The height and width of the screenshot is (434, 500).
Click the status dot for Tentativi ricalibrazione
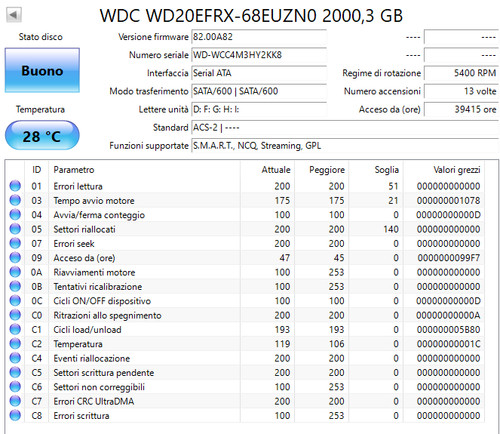(15, 286)
